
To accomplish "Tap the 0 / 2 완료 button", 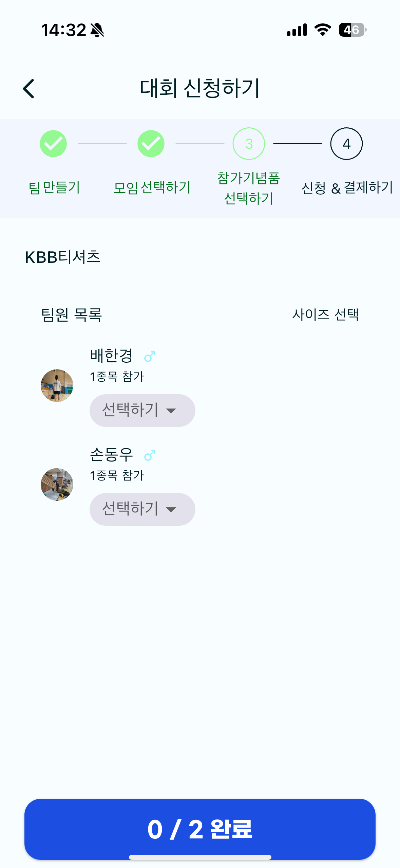I will pyautogui.click(x=200, y=829).
